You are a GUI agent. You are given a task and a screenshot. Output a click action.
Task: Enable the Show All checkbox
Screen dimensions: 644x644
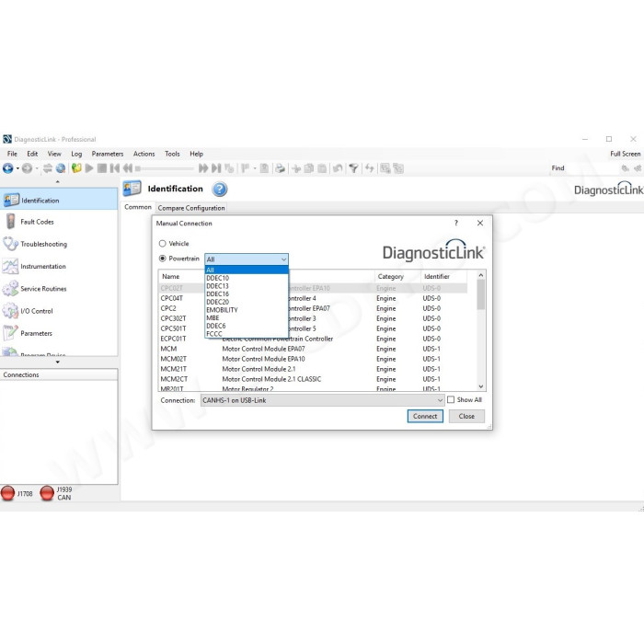451,399
